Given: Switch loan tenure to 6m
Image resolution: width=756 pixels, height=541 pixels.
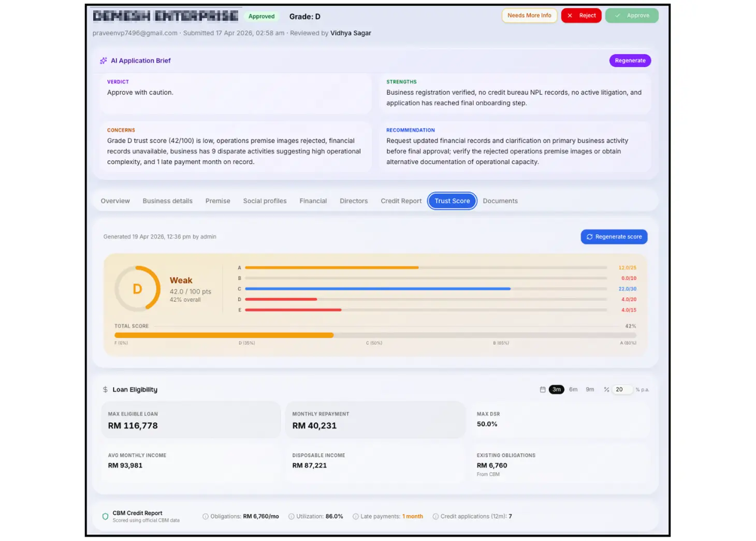Looking at the screenshot, I should (573, 390).
